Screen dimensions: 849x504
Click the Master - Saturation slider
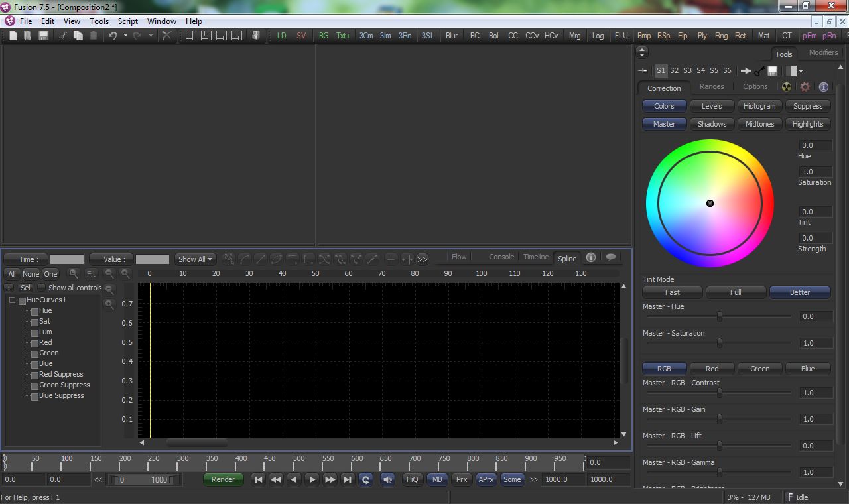coord(719,343)
